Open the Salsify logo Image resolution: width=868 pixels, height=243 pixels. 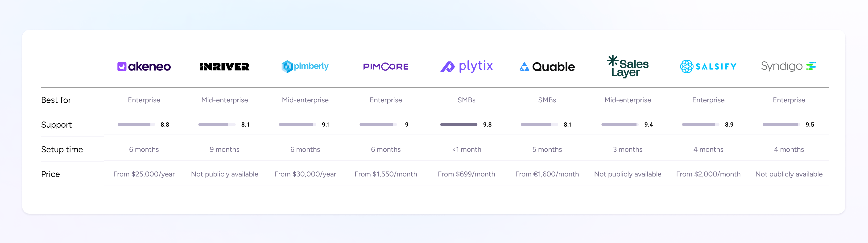point(708,66)
